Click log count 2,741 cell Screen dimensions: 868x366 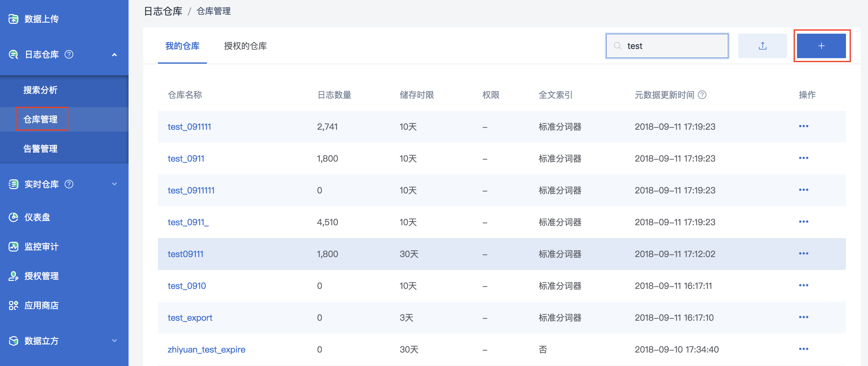tap(327, 127)
